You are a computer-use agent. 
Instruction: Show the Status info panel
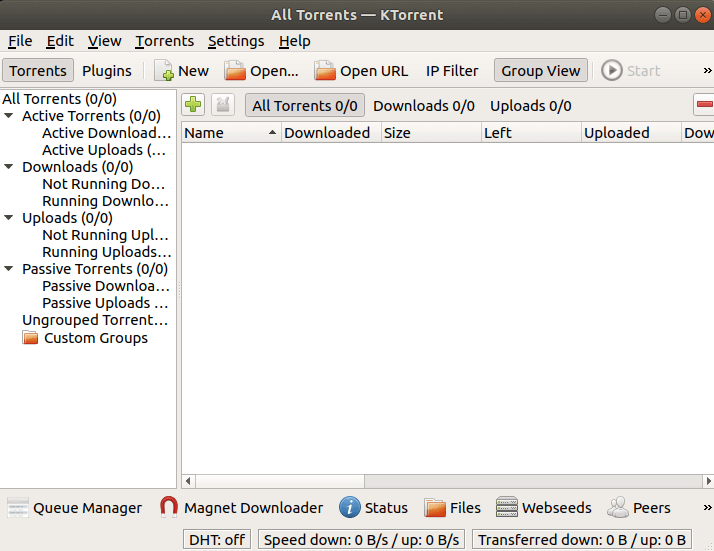[374, 508]
